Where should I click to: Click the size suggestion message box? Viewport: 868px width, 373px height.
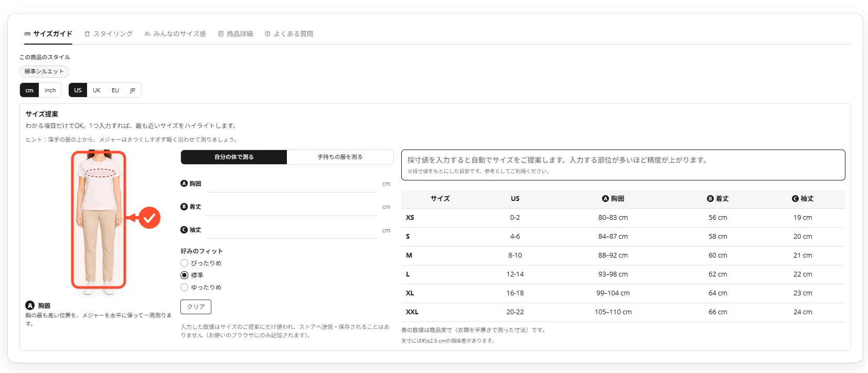pos(623,165)
